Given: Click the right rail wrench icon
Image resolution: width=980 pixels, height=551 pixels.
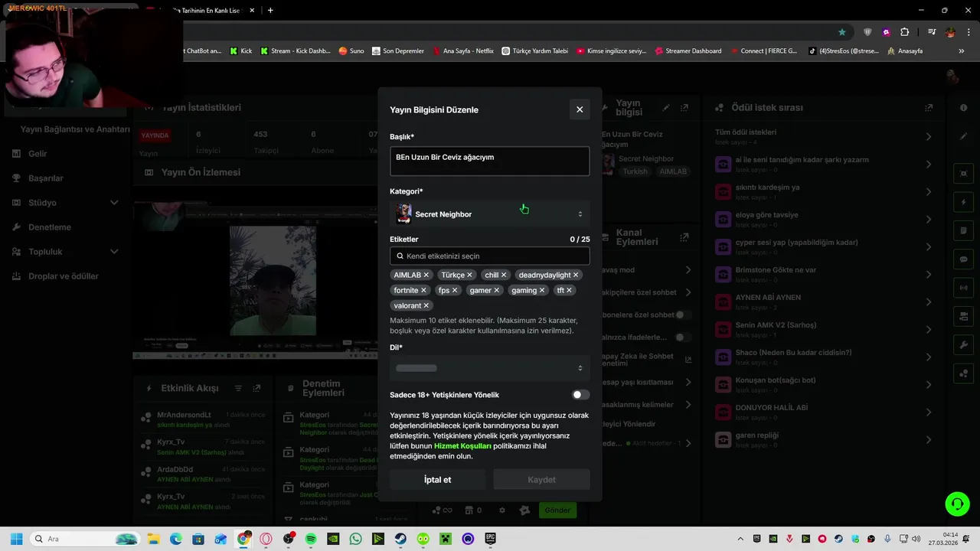Looking at the screenshot, I should pos(964,345).
